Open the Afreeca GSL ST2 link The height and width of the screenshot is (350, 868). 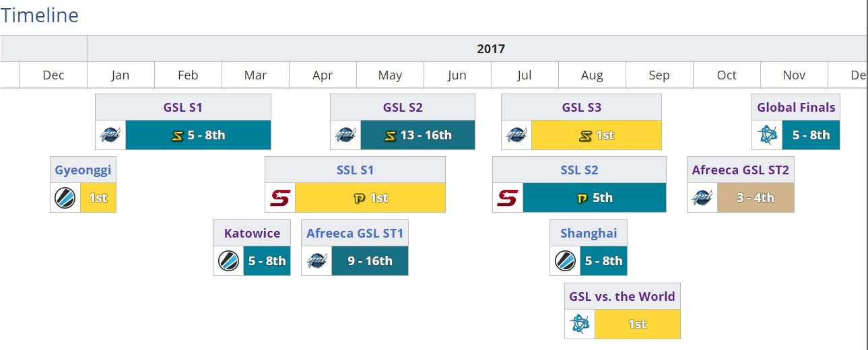[741, 170]
